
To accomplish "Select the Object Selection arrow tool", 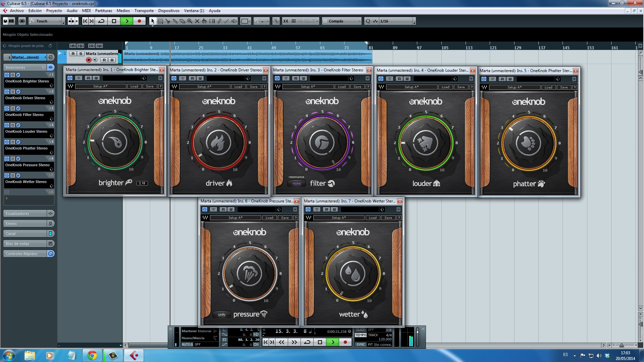I will (153, 21).
